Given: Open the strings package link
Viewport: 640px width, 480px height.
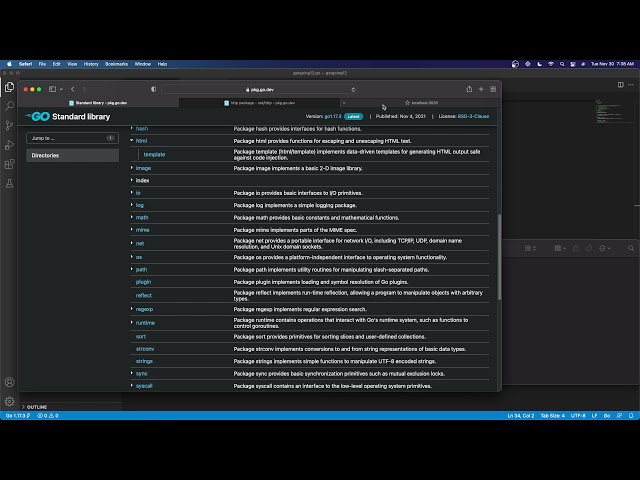Looking at the screenshot, I should 144,361.
